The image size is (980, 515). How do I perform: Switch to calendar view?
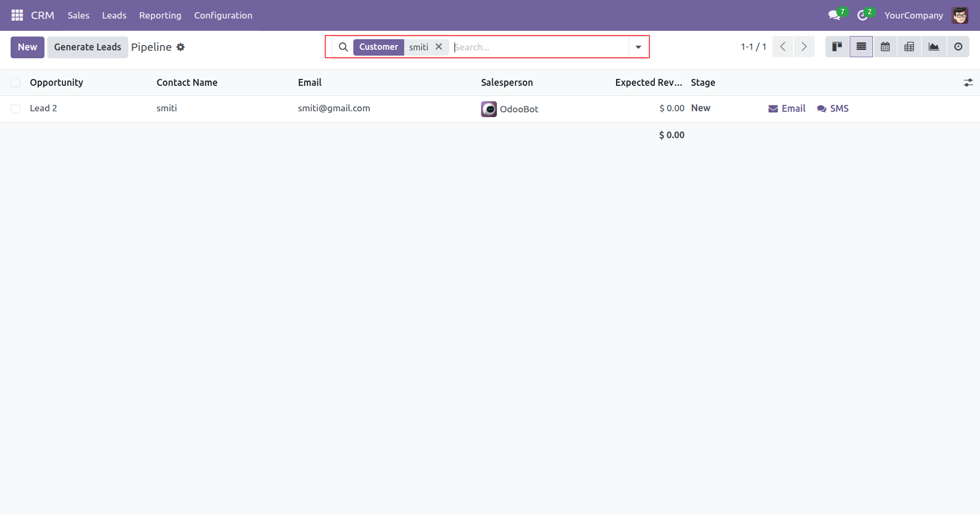click(885, 47)
